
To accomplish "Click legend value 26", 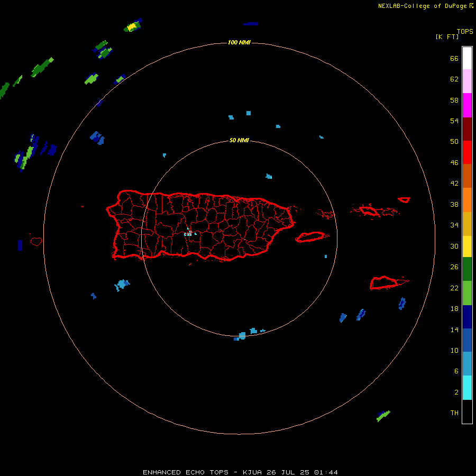I will 454,267.
